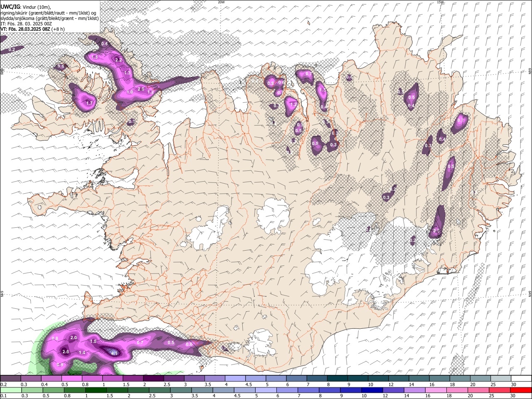The width and height of the screenshot is (532, 399).
Task: Pick the lightest green swatch labeled 0.1
Action: pos(10,390)
